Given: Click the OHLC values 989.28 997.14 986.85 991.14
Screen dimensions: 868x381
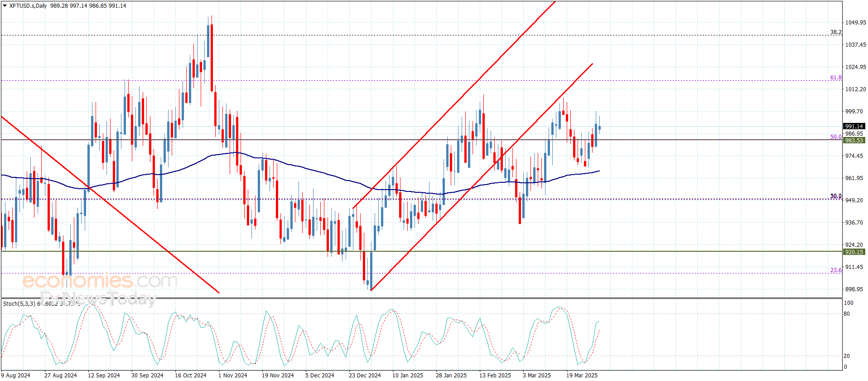Looking at the screenshot, I should click(x=88, y=6).
